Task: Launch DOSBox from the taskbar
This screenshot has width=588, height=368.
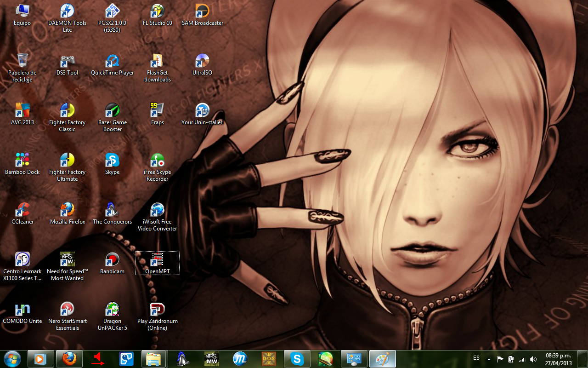Action: coord(269,359)
